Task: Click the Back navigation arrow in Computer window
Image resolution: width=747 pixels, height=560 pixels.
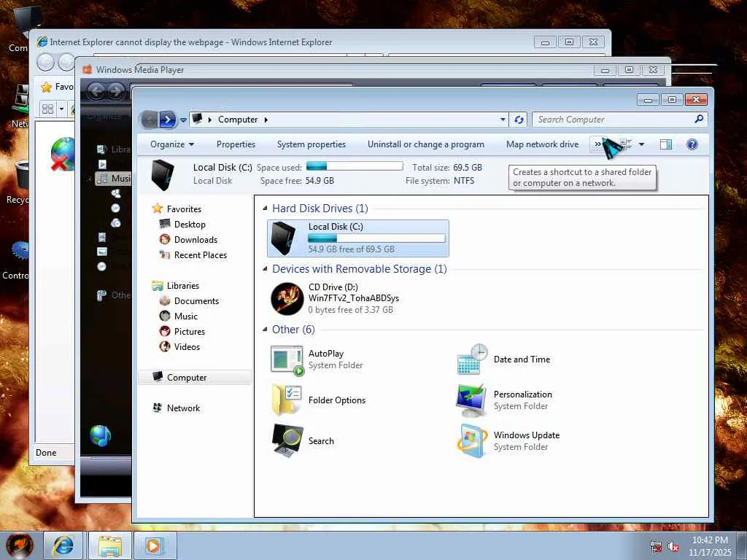Action: (x=149, y=120)
